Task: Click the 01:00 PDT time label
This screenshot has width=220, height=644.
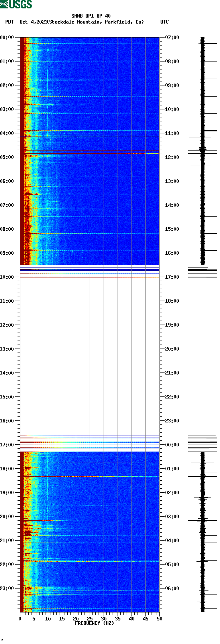Action: [x=7, y=61]
